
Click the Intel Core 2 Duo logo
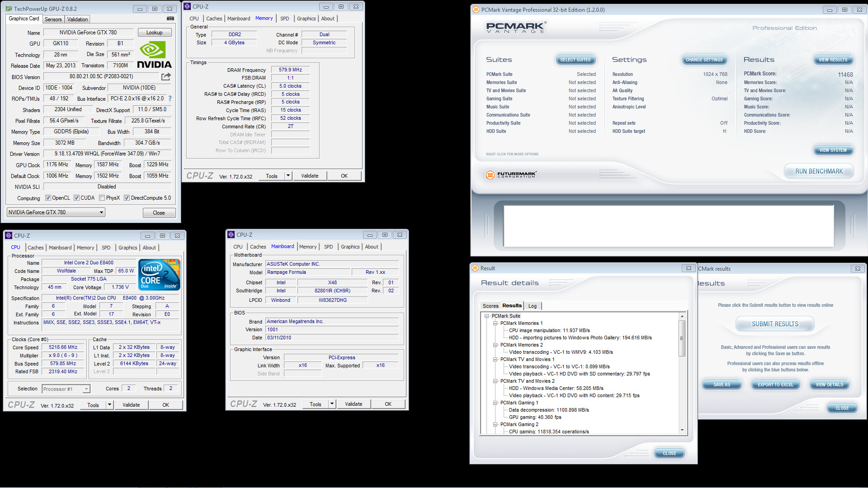tap(159, 275)
